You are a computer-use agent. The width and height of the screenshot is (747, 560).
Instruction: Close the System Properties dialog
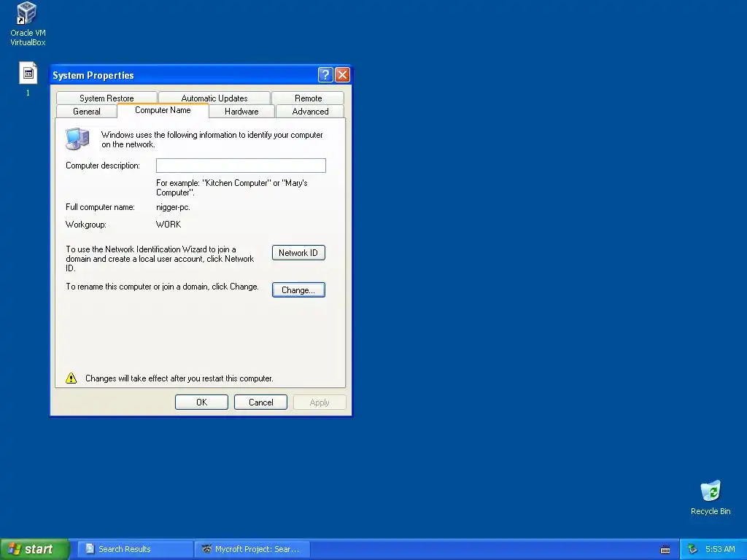click(342, 75)
